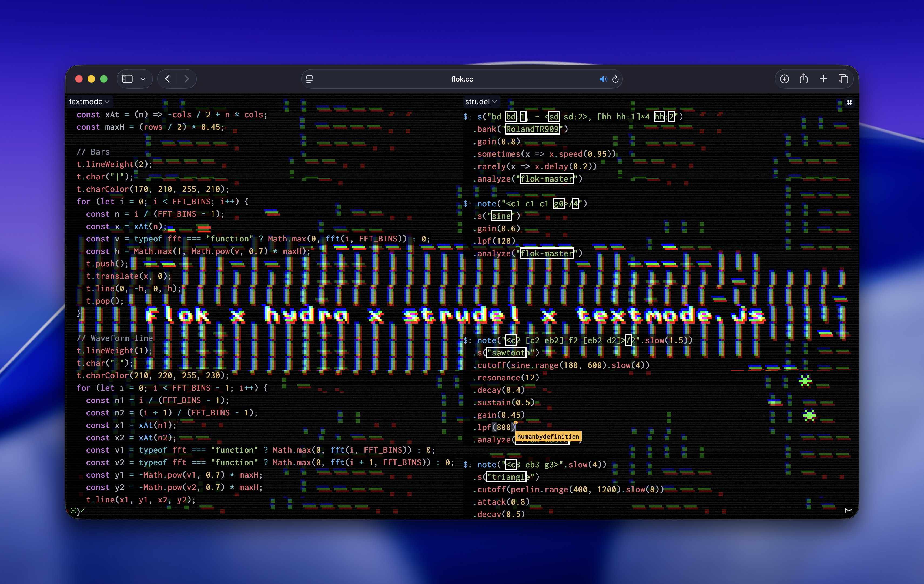
Task: Select the sawtooth value box in strudel code
Action: pos(507,353)
